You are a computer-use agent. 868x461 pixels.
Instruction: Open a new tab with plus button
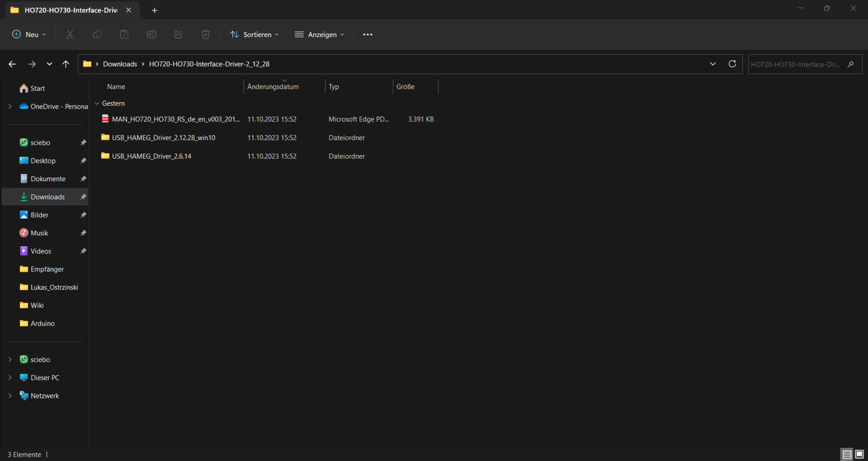coord(155,10)
